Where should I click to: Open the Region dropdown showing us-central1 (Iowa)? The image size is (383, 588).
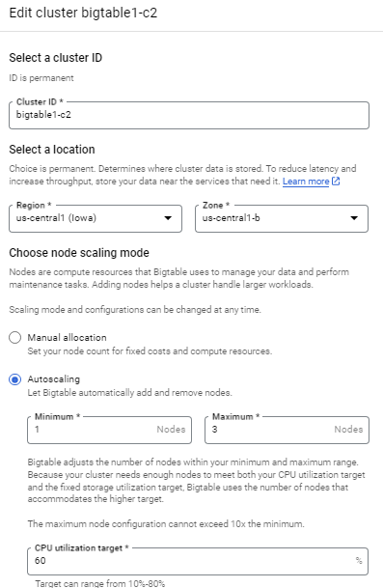(96, 218)
